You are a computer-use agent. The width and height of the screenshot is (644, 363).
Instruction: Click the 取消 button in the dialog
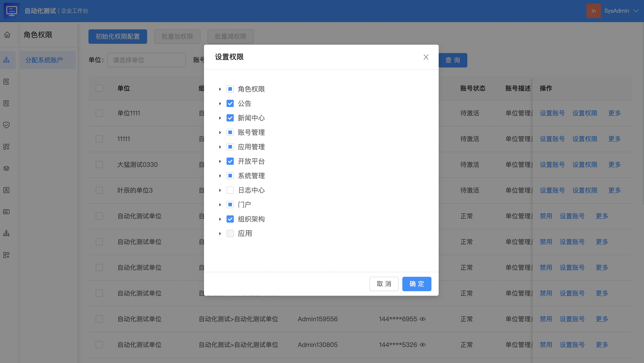(x=384, y=284)
